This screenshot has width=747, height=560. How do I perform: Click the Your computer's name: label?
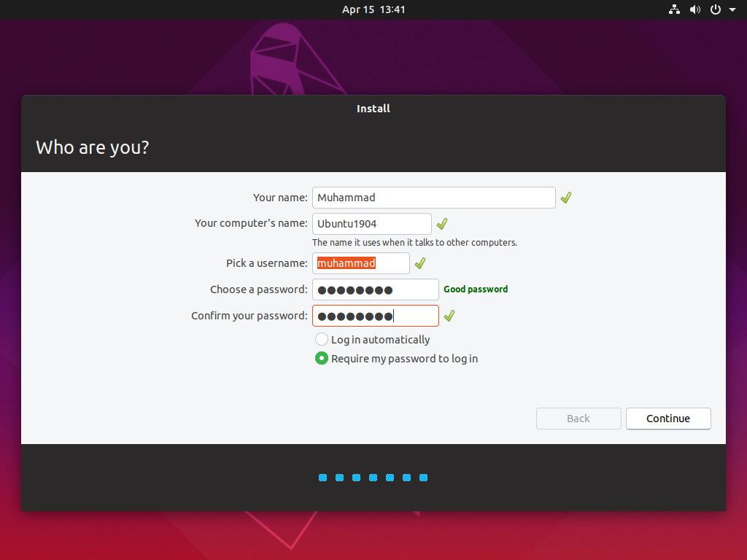pos(251,223)
